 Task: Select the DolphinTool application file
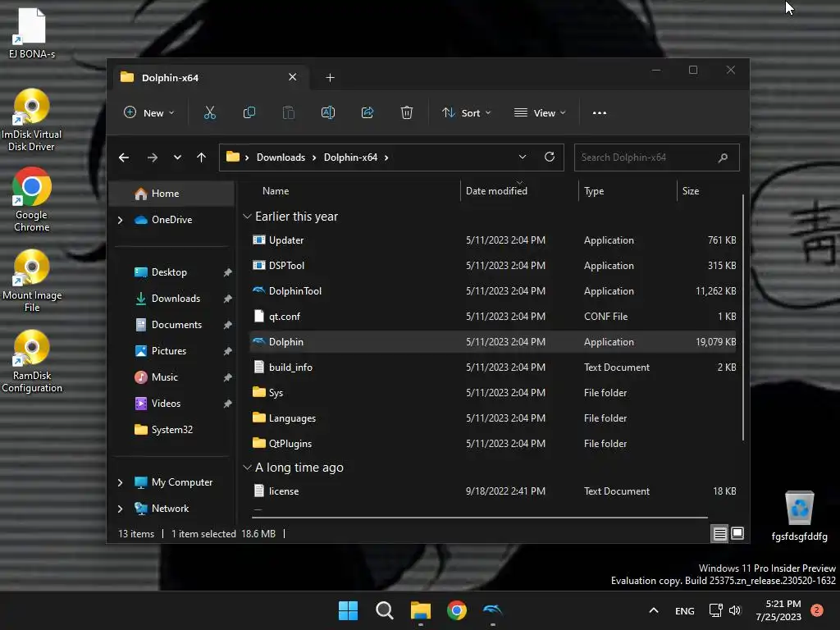pyautogui.click(x=492, y=291)
